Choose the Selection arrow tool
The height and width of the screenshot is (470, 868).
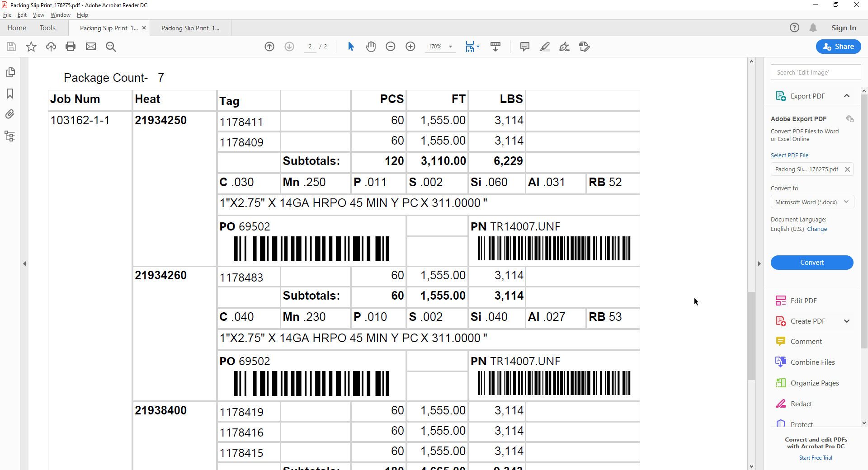[x=351, y=47]
